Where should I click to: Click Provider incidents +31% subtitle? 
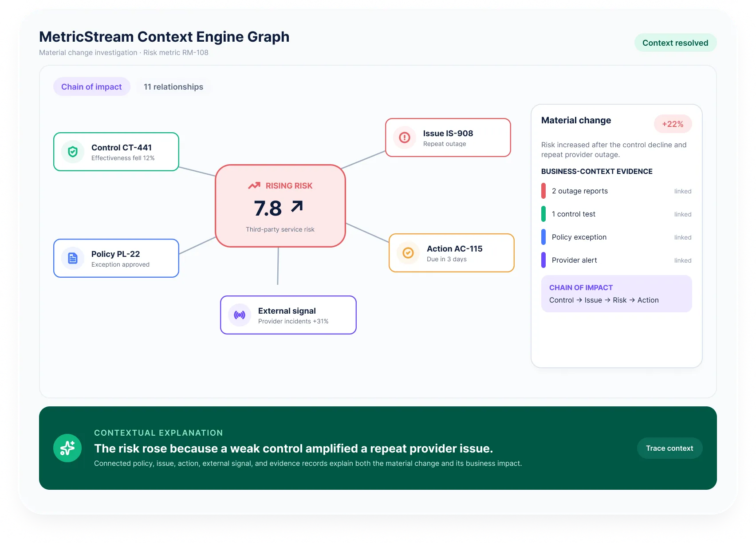tap(293, 321)
